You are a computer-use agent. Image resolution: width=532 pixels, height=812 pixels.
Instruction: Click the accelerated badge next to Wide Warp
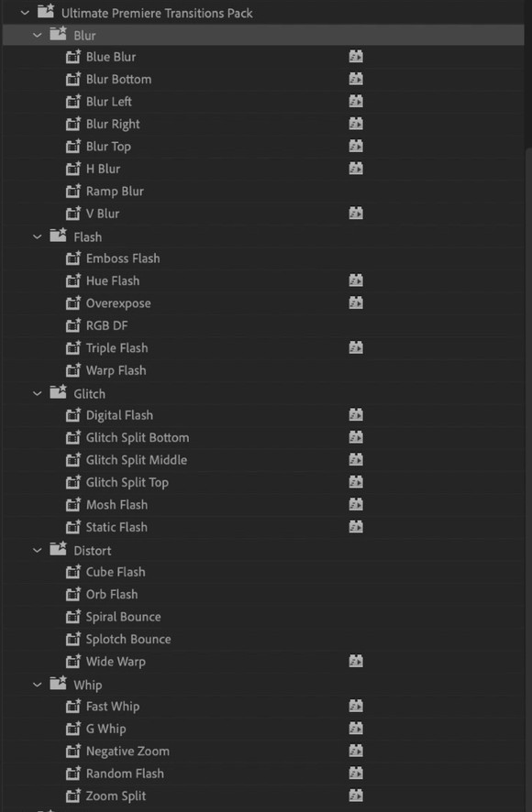coord(356,662)
